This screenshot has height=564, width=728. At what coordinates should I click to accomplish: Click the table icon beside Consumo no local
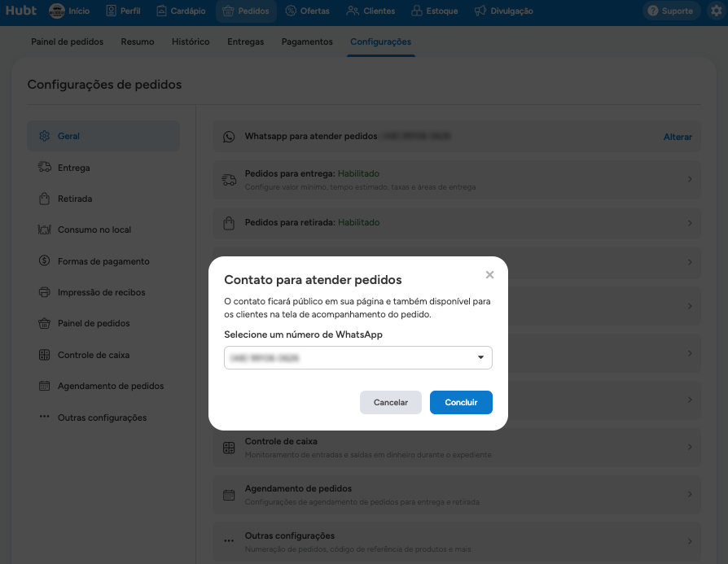point(44,230)
